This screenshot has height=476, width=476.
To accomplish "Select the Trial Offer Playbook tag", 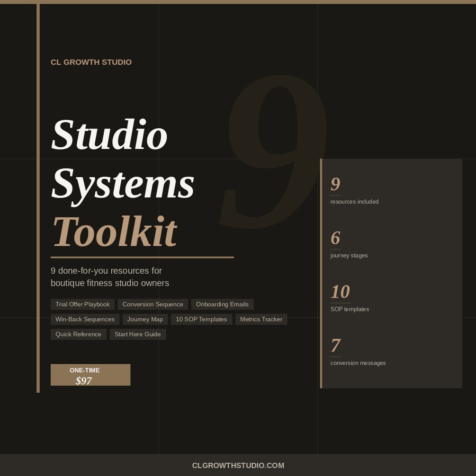I will [x=82, y=304].
